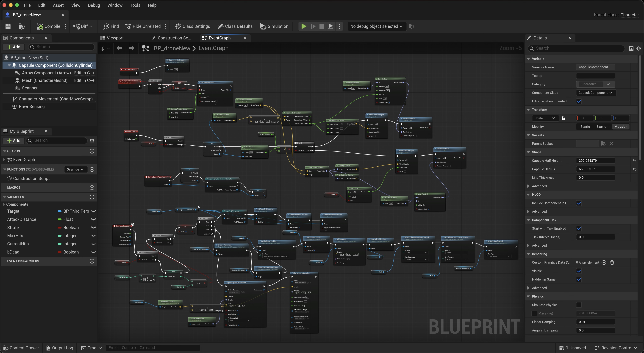Toggle the Visible checkbox
The width and height of the screenshot is (644, 353).
coord(579,271)
